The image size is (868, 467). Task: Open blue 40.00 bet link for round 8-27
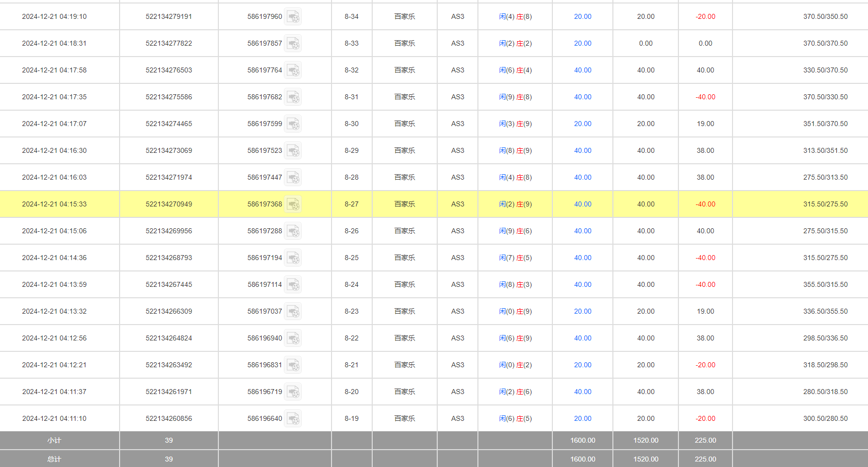[x=583, y=204]
